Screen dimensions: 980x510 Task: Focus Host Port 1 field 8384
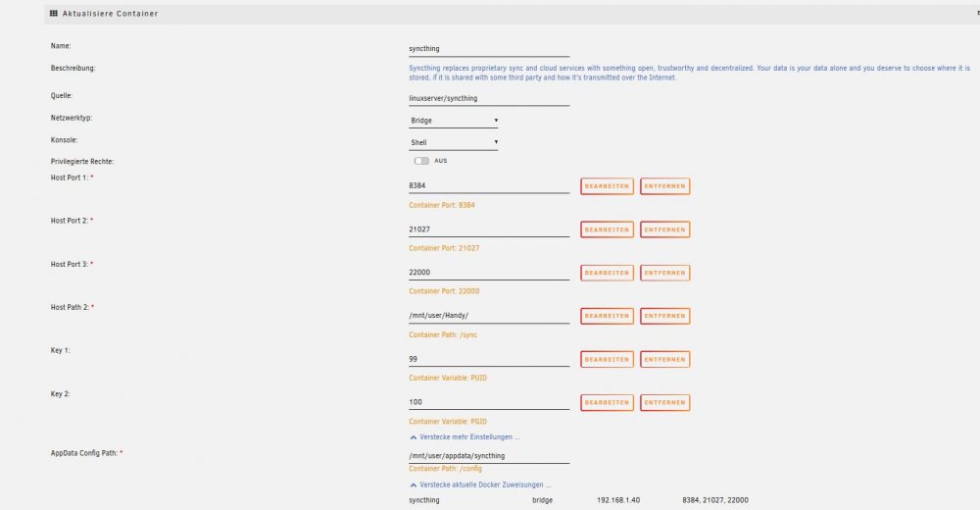[x=489, y=185]
